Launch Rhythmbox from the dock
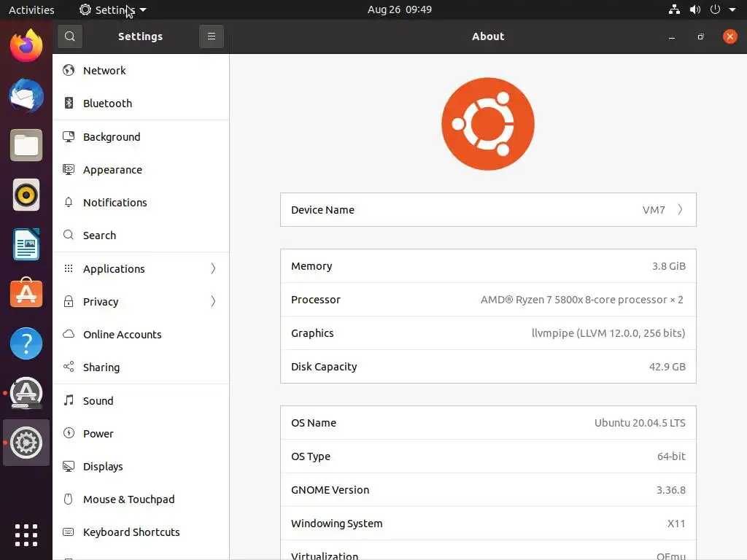747x560 pixels. point(26,195)
